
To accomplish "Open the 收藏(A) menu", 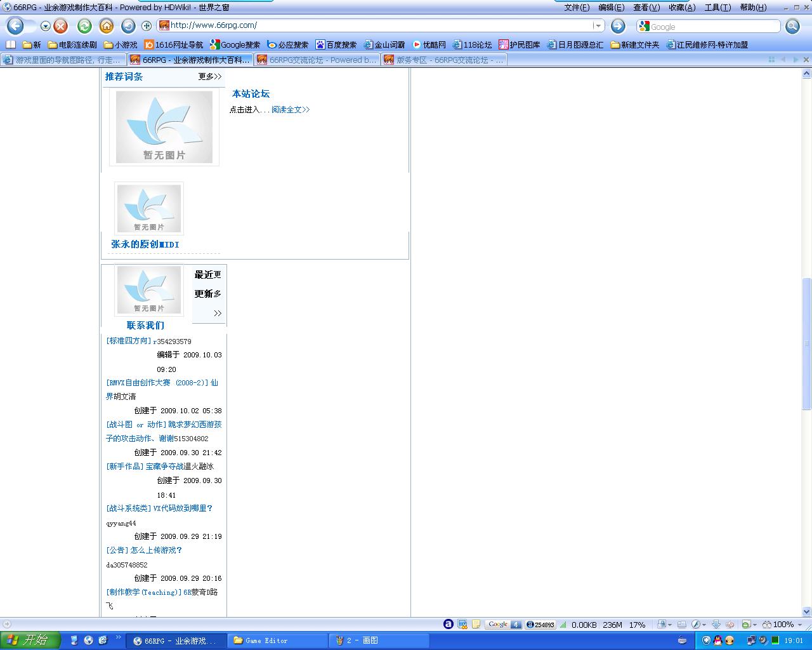I will point(682,8).
